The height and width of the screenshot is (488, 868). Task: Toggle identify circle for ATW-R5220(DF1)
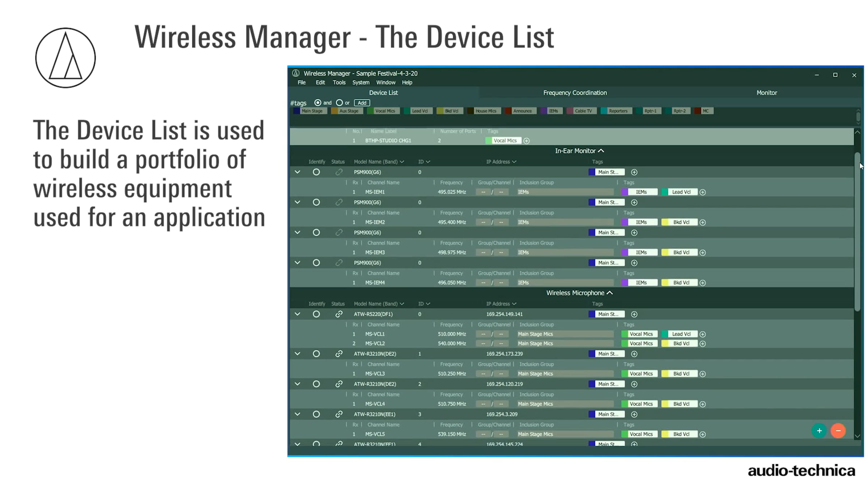click(x=316, y=314)
